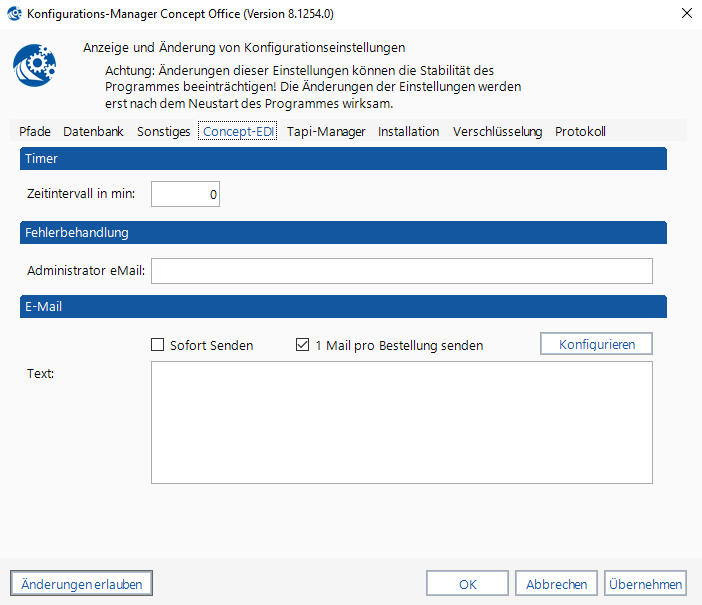The width and height of the screenshot is (702, 605).
Task: Enable the Sofort Senden checkbox
Action: tap(157, 345)
